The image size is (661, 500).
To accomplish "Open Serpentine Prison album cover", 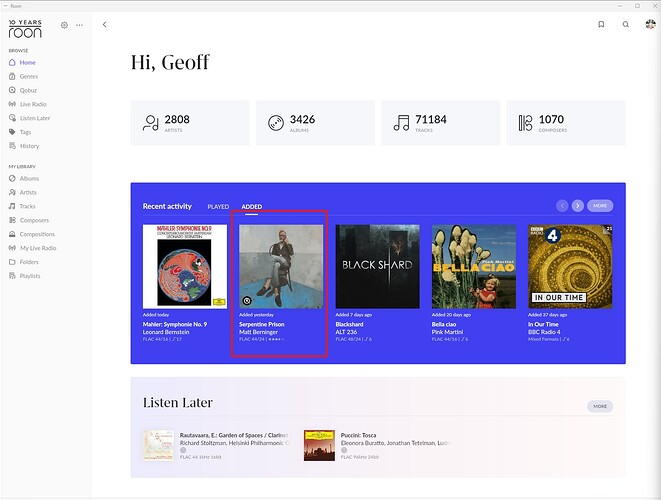I will tap(281, 266).
